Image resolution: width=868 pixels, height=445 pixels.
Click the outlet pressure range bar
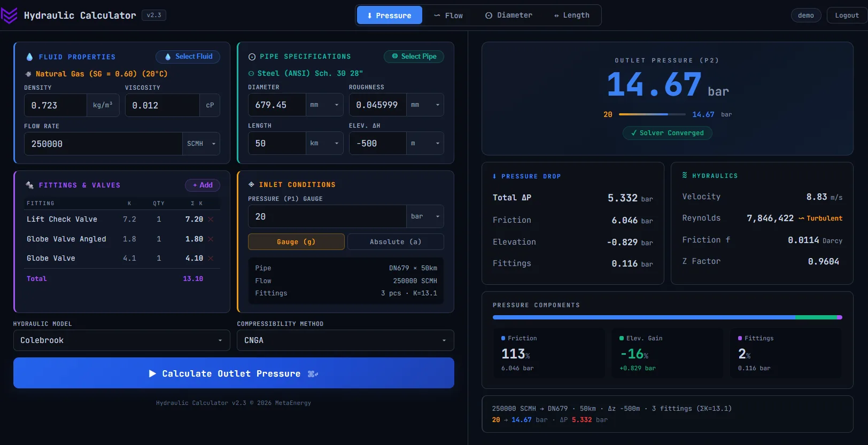pos(652,114)
